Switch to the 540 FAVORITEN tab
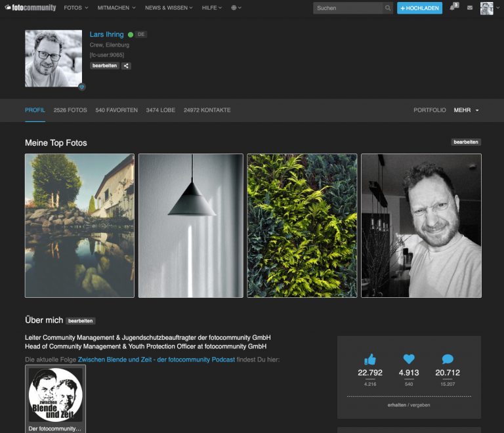The height and width of the screenshot is (433, 504). 116,110
